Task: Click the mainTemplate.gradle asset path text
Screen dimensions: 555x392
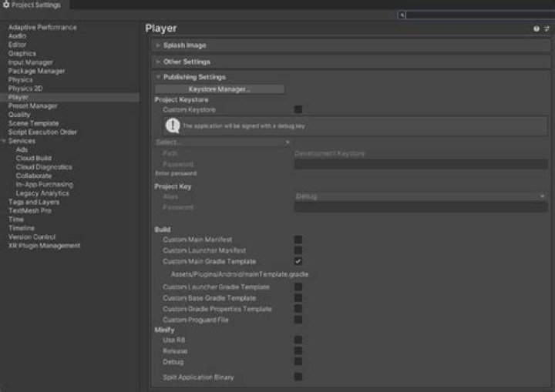Action: click(x=240, y=274)
